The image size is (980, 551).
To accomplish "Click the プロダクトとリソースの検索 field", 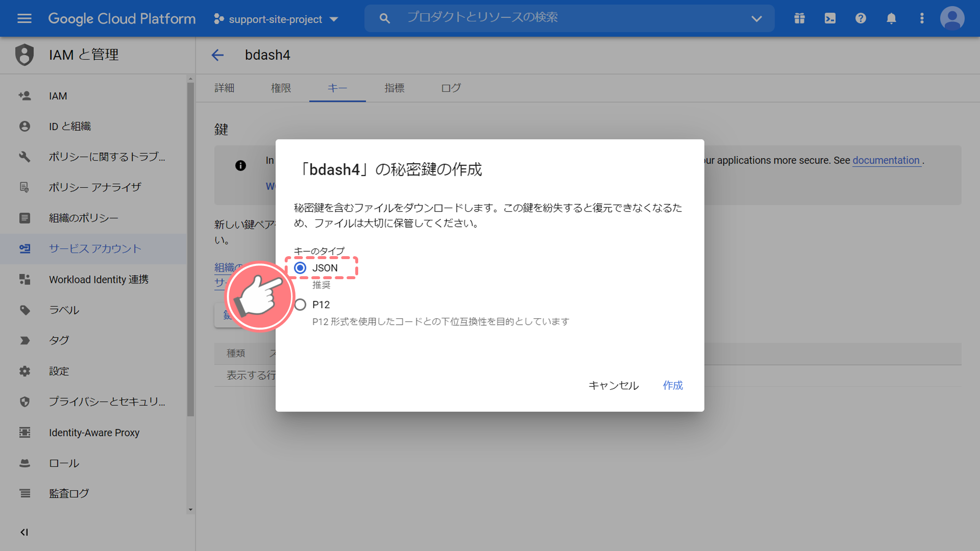I will click(568, 18).
